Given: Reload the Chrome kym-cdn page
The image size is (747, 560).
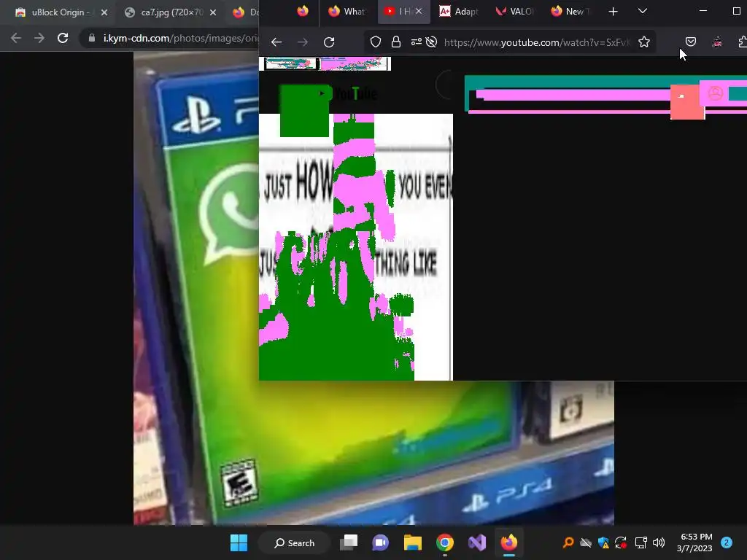Looking at the screenshot, I should pyautogui.click(x=63, y=38).
